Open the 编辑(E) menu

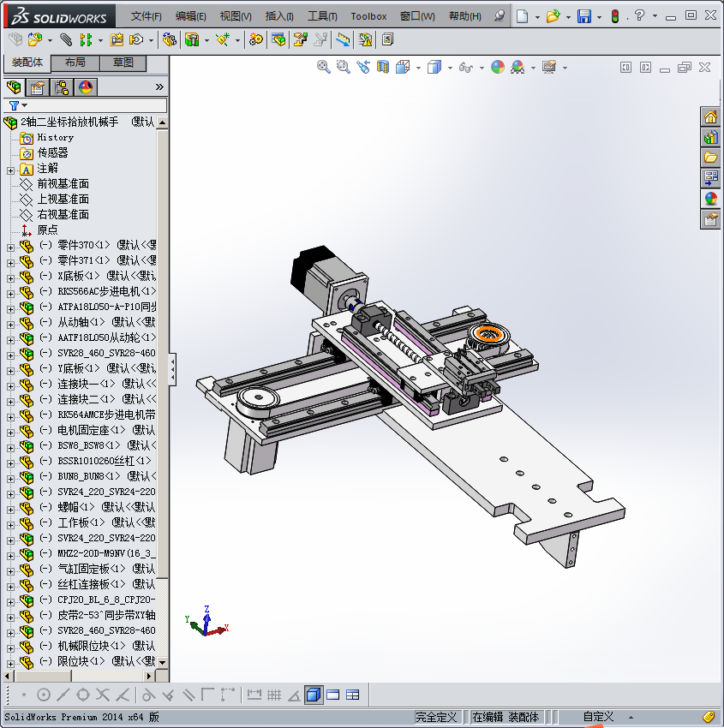(191, 16)
